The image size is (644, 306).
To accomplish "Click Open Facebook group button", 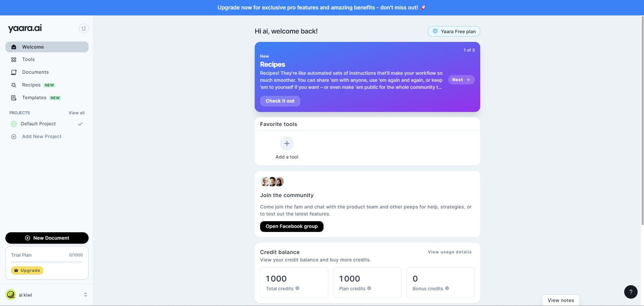I will click(292, 227).
